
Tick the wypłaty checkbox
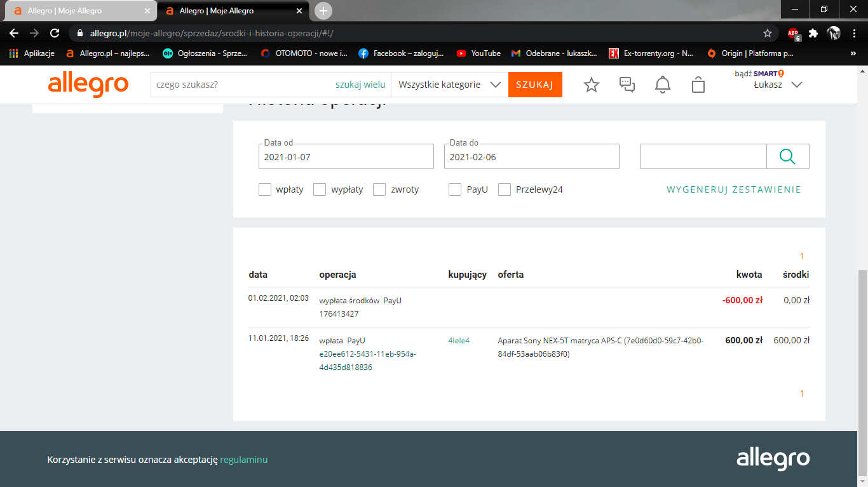point(320,189)
